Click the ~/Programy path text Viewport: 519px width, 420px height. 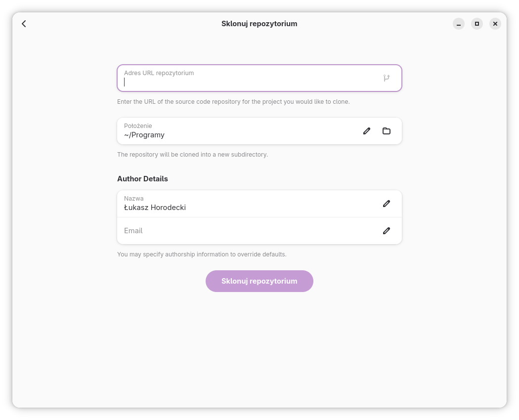[144, 135]
